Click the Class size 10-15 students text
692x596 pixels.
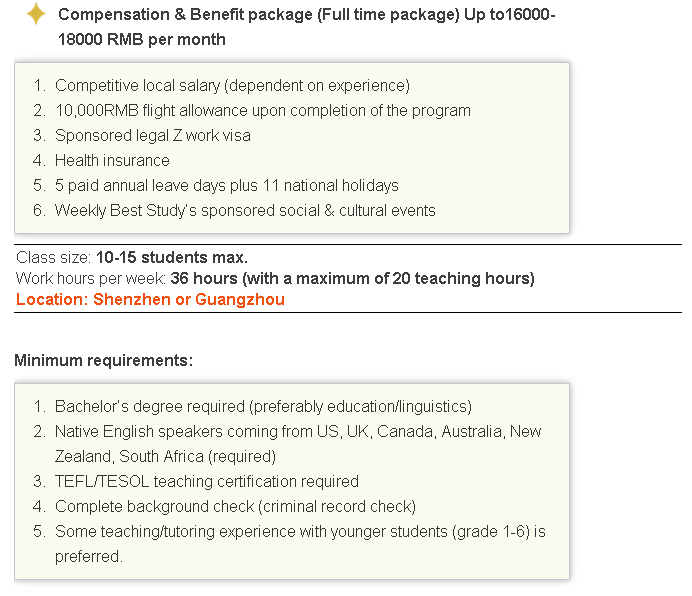[132, 257]
